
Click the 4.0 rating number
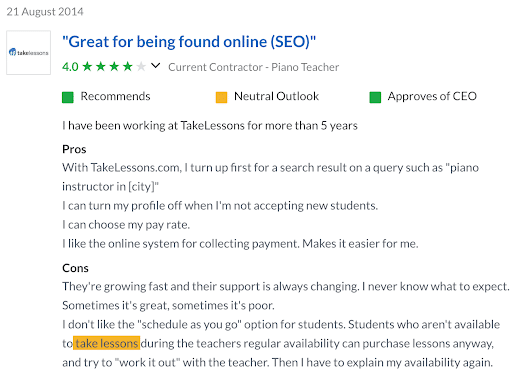point(70,67)
